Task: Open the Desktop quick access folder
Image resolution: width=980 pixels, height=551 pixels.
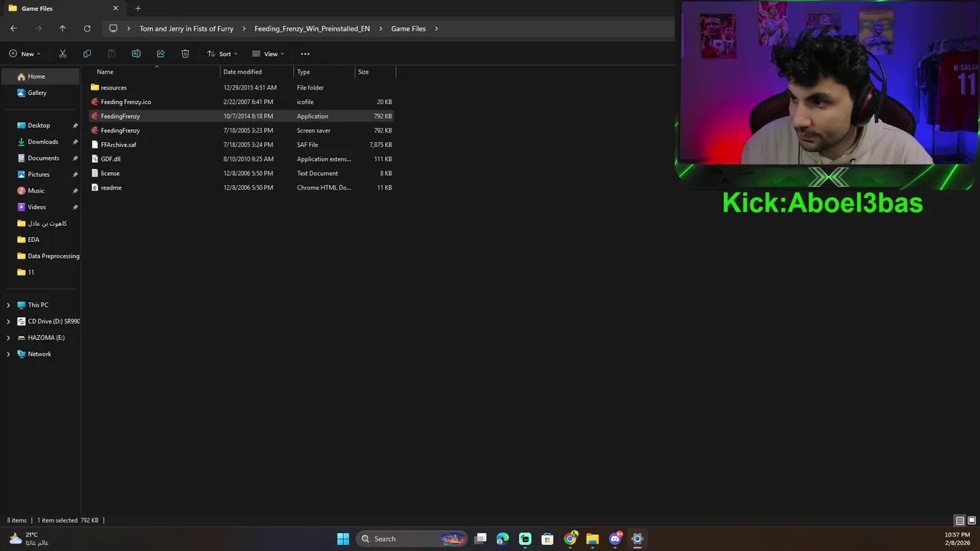Action: tap(41, 126)
